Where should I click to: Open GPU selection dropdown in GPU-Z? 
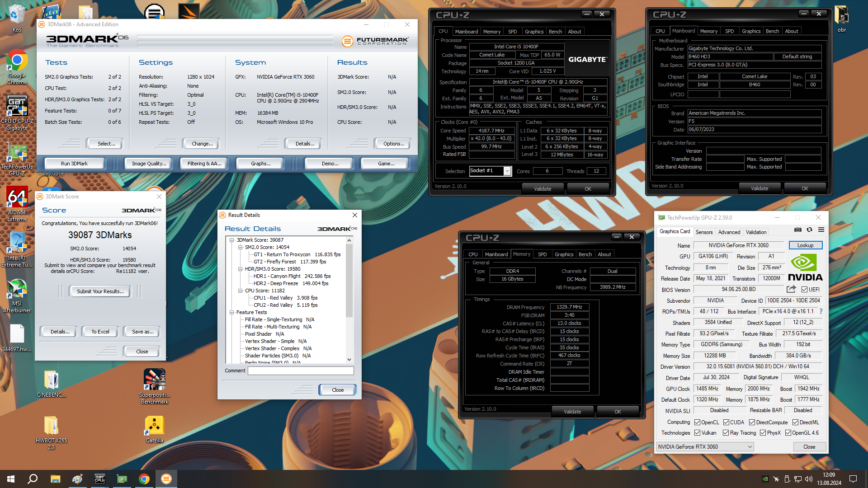click(705, 447)
